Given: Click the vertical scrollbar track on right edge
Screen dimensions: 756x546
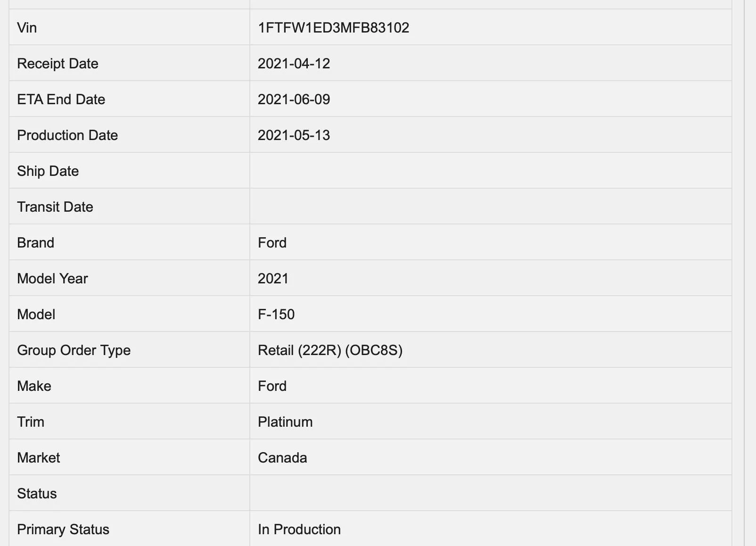Looking at the screenshot, I should (x=750, y=273).
